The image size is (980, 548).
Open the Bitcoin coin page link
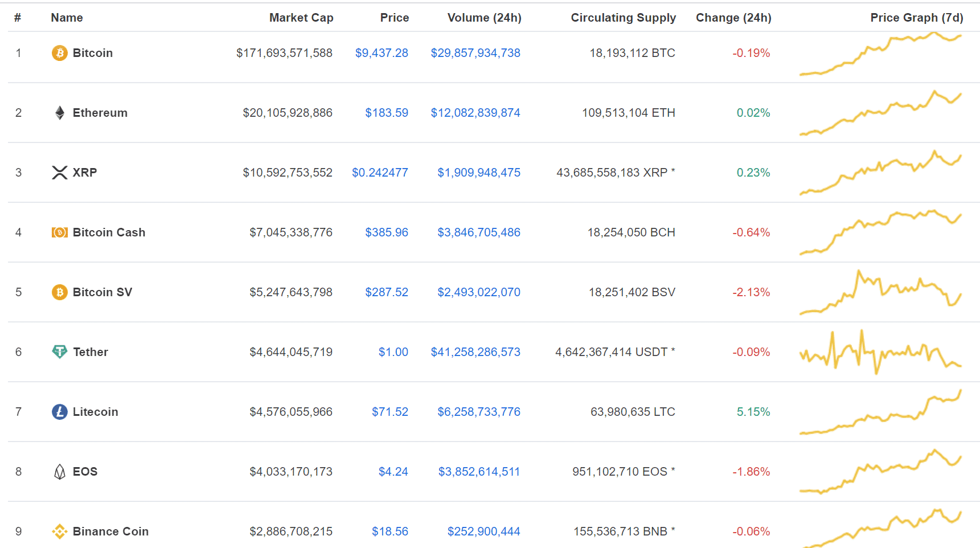[x=93, y=53]
